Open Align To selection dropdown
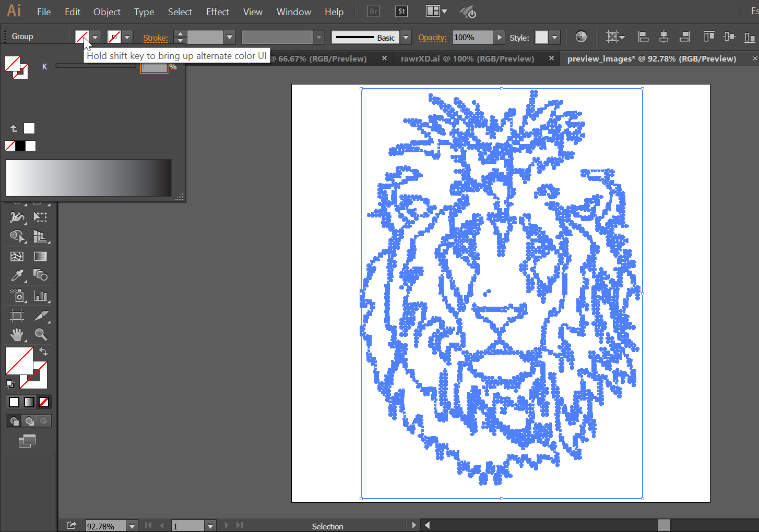The image size is (759, 532). tap(615, 37)
